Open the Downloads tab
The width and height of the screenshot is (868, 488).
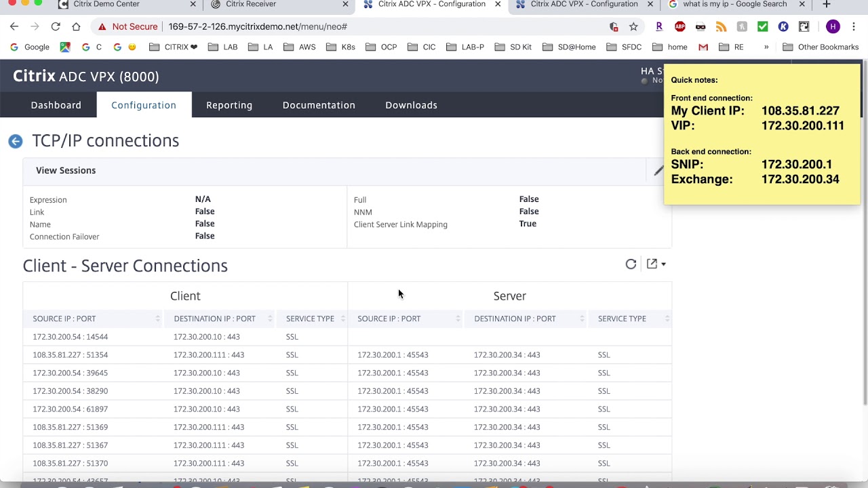[x=411, y=105]
